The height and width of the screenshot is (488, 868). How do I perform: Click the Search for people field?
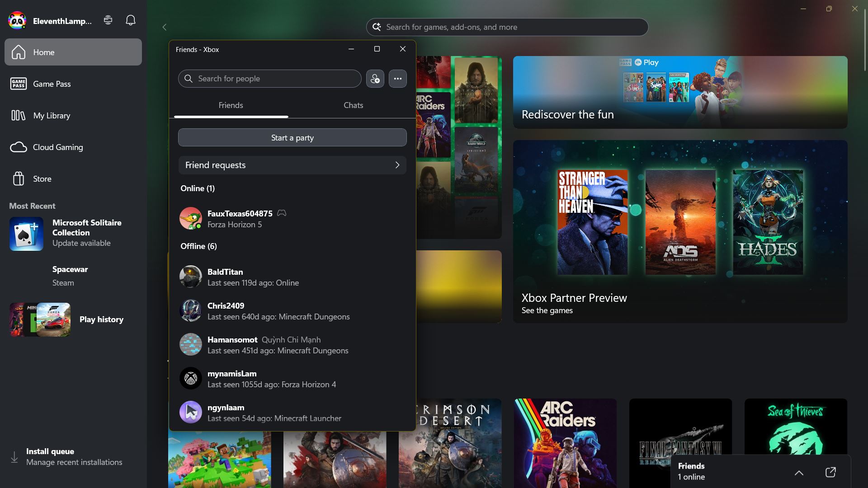[x=269, y=79]
